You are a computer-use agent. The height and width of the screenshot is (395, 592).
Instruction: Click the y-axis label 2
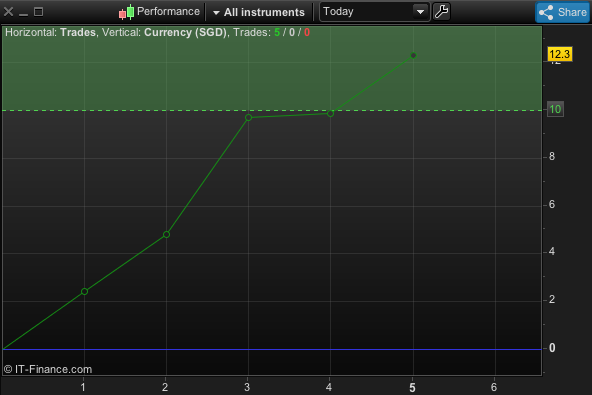552,299
